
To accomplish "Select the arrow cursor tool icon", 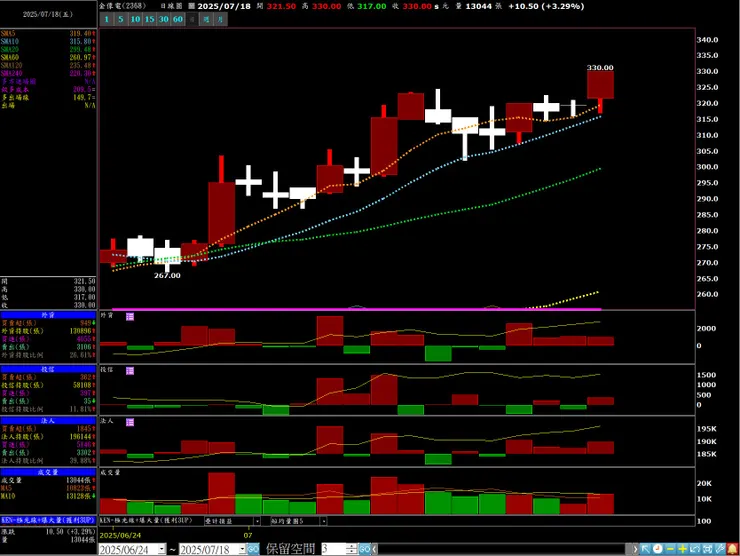I will [645, 549].
